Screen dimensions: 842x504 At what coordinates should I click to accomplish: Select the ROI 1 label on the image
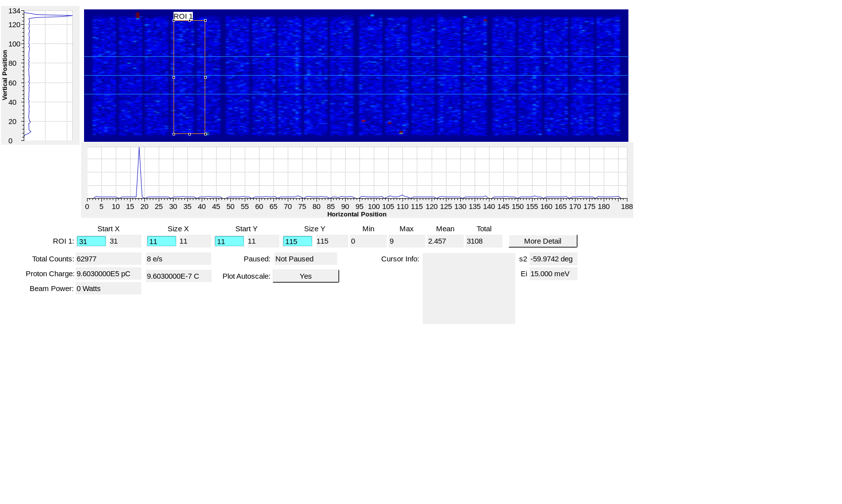(183, 16)
